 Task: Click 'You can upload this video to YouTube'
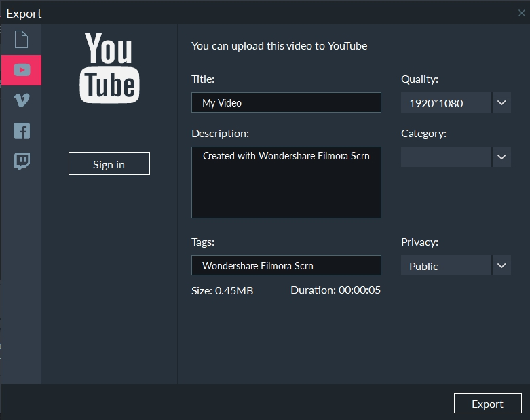(x=279, y=46)
